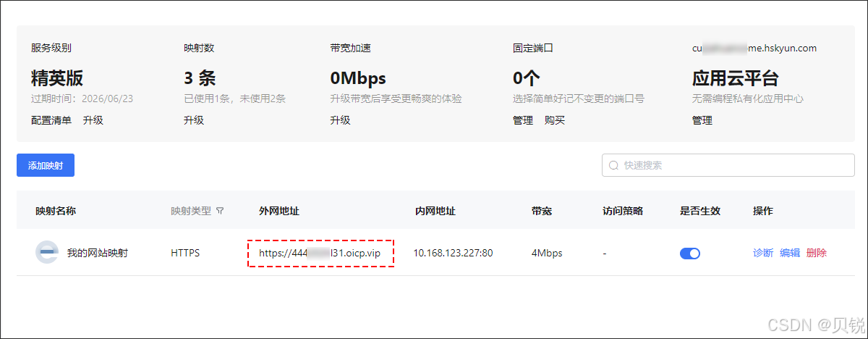Click the internal address 10.168.123.227:80
868x339 pixels.
(454, 253)
